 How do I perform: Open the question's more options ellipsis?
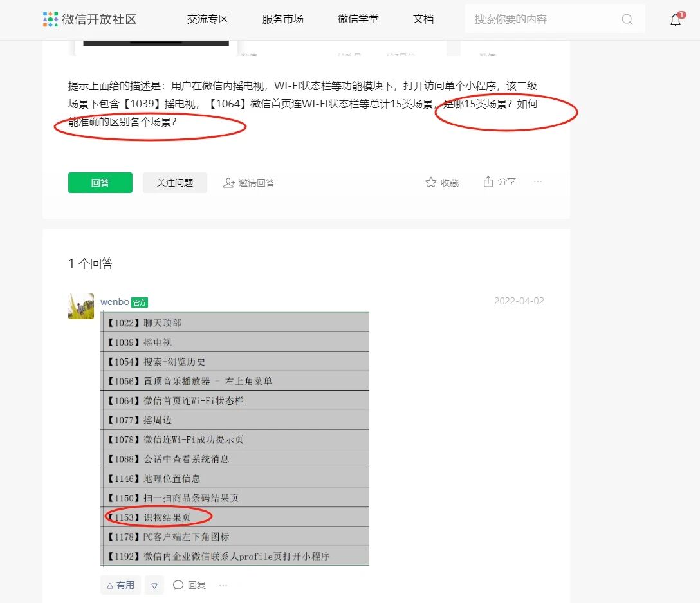click(537, 181)
